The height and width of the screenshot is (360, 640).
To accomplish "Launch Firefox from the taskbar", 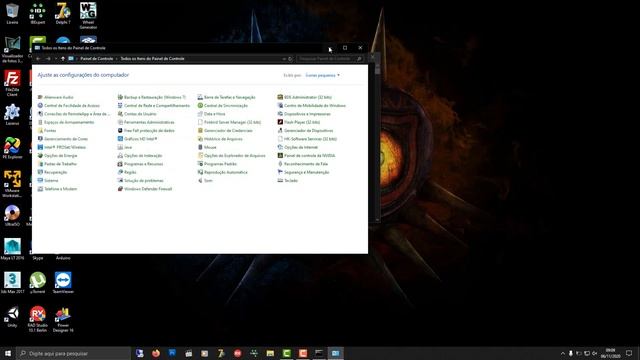I will coord(156,353).
